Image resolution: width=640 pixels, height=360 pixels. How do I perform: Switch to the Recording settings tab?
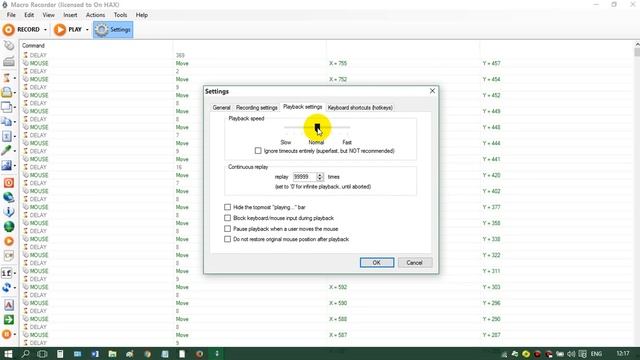coord(257,107)
